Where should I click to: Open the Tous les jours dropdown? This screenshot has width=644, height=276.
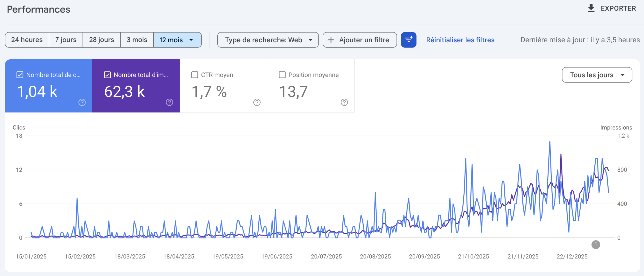(x=597, y=75)
